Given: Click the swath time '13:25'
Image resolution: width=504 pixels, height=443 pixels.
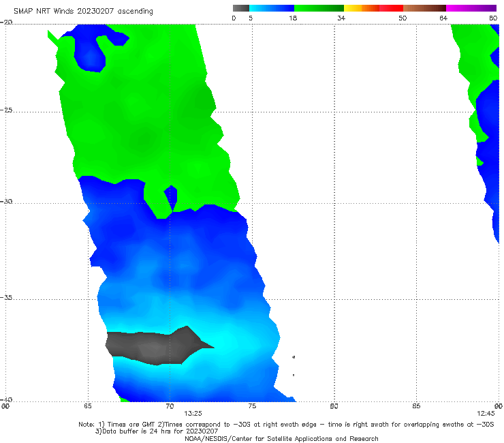Looking at the screenshot, I should point(193,414).
